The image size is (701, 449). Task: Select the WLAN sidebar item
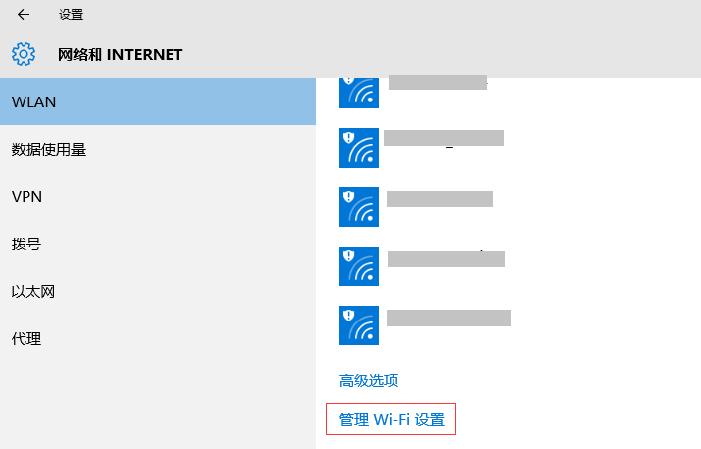pos(157,102)
